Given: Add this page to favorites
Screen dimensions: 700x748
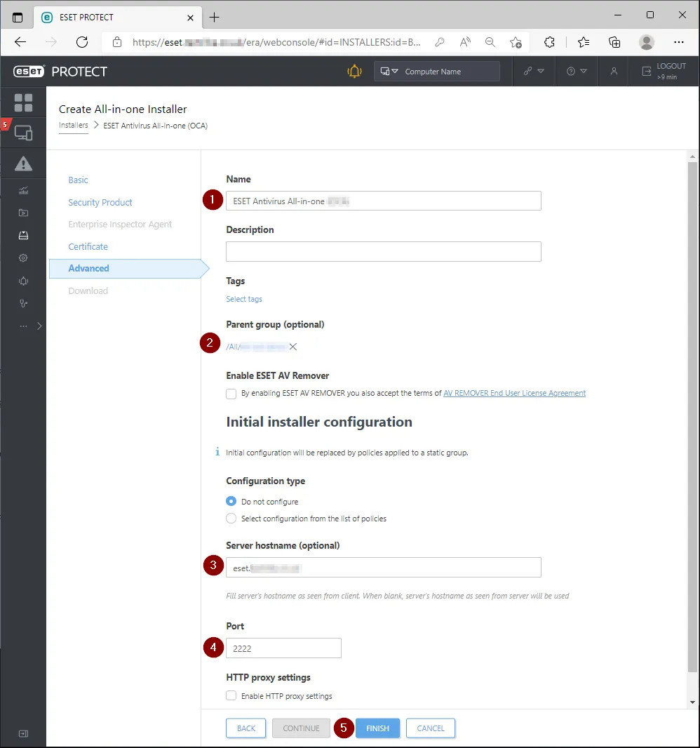Looking at the screenshot, I should 516,42.
